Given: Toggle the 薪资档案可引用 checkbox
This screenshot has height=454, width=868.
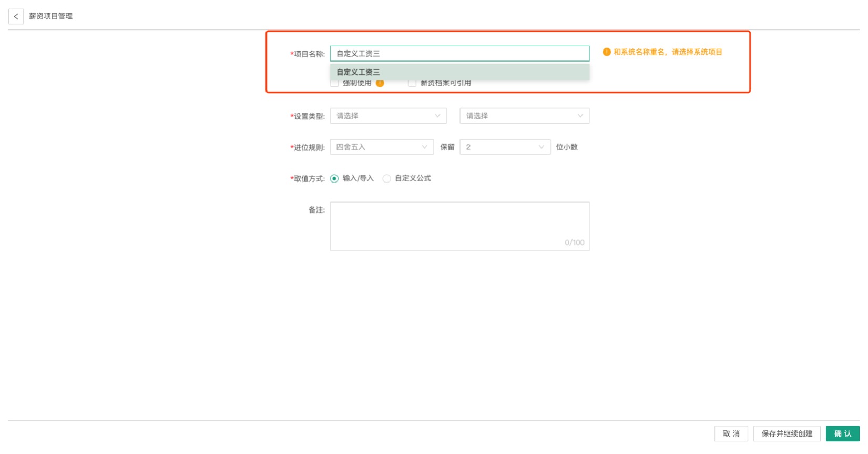Looking at the screenshot, I should click(412, 83).
